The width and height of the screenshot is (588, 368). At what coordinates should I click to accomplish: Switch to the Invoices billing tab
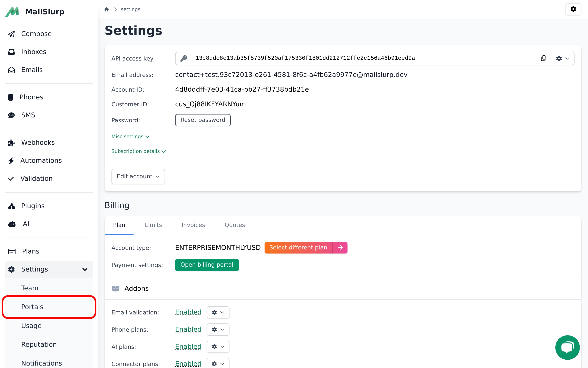click(x=193, y=225)
